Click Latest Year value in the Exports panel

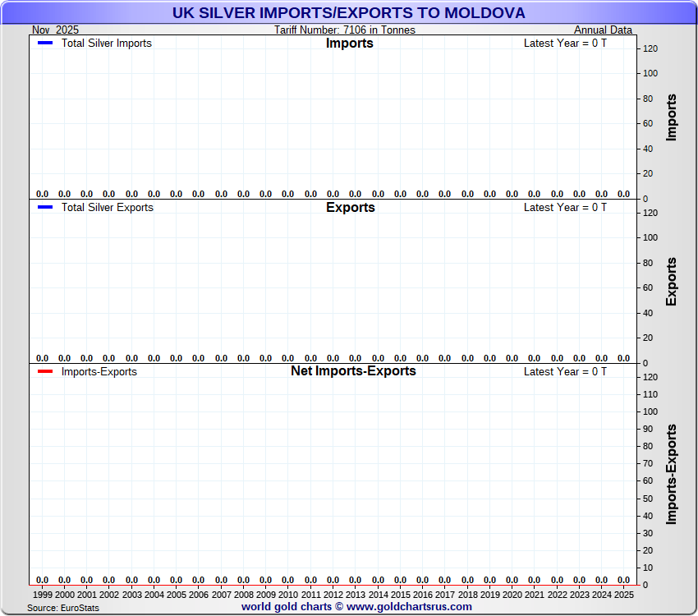565,207
